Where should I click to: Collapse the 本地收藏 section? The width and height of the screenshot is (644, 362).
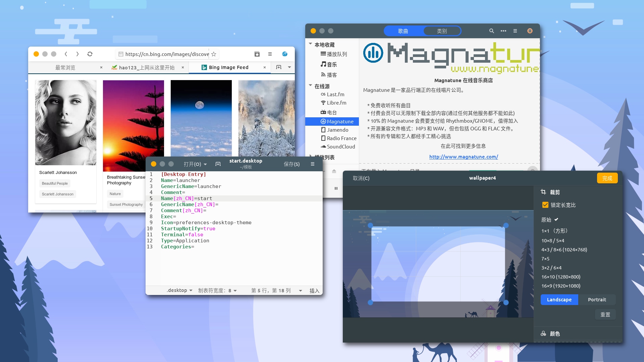click(x=311, y=44)
